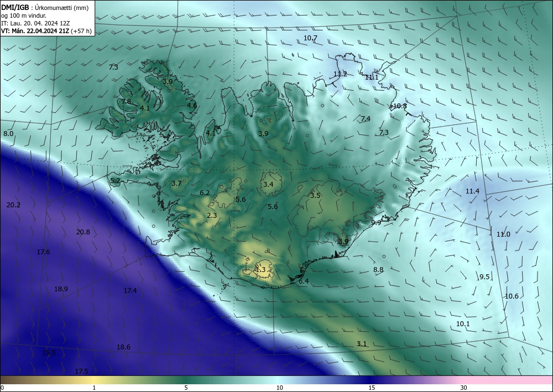
Task: Click the ocean value 17.6
Action: (43, 252)
